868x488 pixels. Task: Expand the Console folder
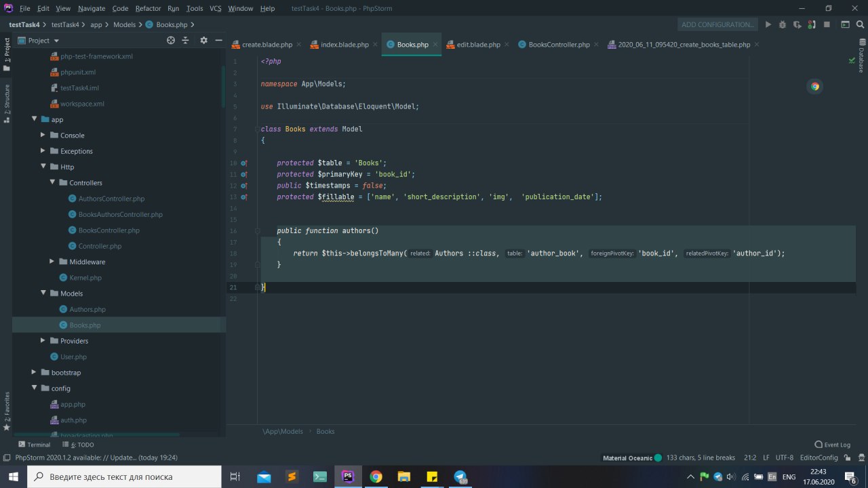(43, 135)
